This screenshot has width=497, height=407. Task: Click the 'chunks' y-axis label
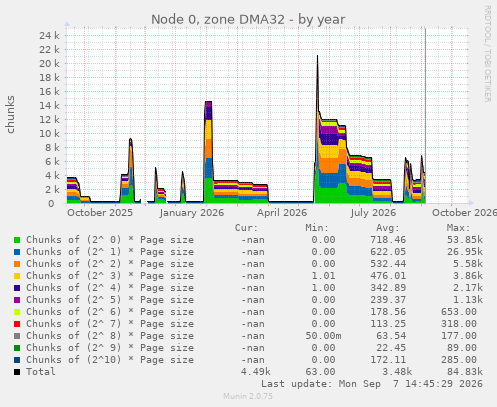[x=10, y=114]
